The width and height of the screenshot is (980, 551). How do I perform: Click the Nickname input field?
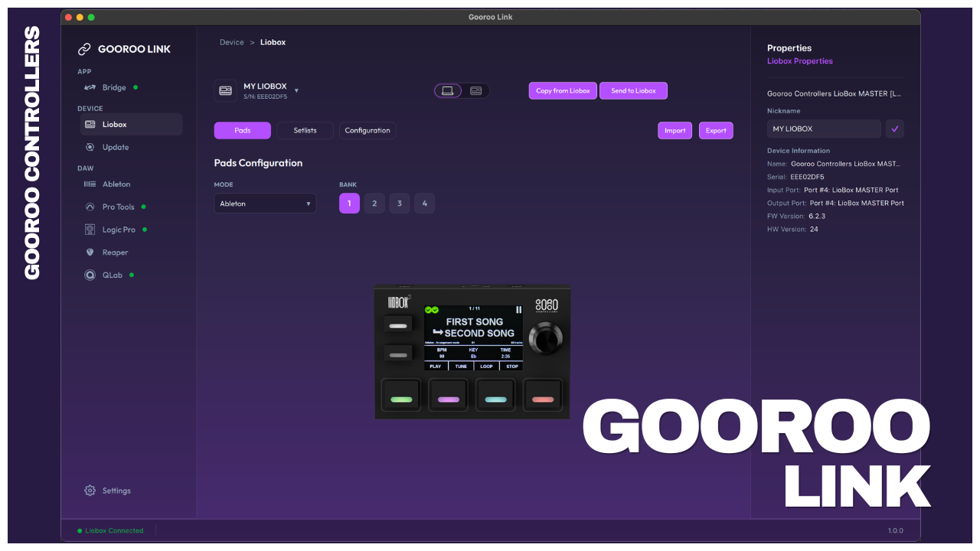(824, 129)
